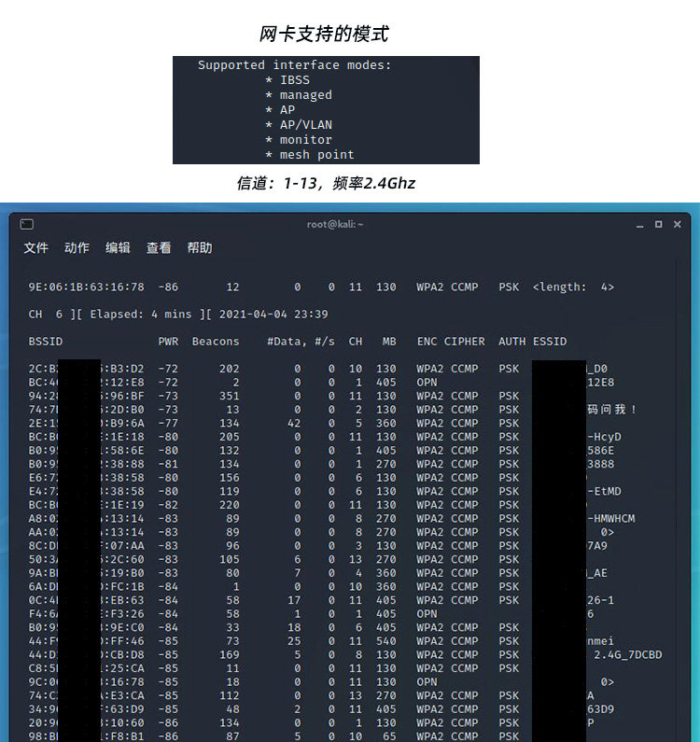The image size is (700, 742).
Task: Open the 动作 menu
Action: click(77, 247)
